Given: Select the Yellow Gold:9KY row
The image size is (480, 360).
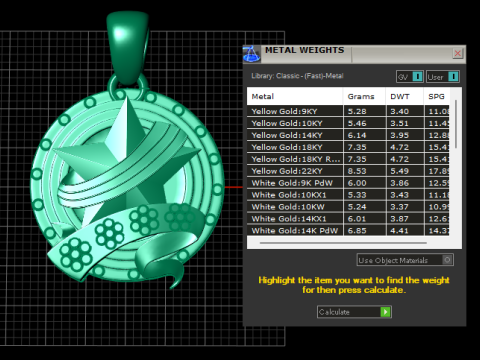Looking at the screenshot, I should tap(348, 111).
